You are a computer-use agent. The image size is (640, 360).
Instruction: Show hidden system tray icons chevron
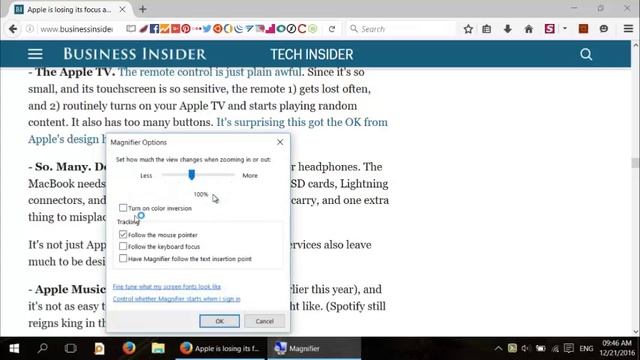click(498, 348)
